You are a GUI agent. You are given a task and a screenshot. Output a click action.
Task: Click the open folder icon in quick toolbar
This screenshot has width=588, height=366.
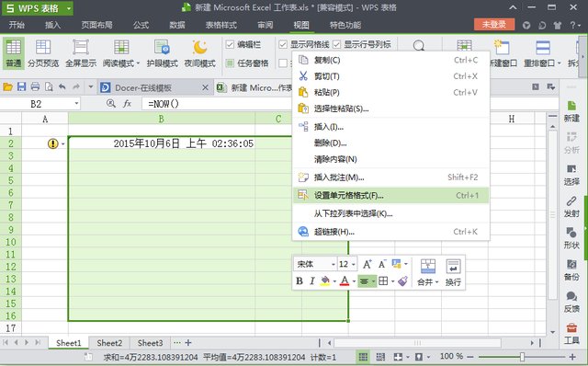pyautogui.click(x=7, y=87)
